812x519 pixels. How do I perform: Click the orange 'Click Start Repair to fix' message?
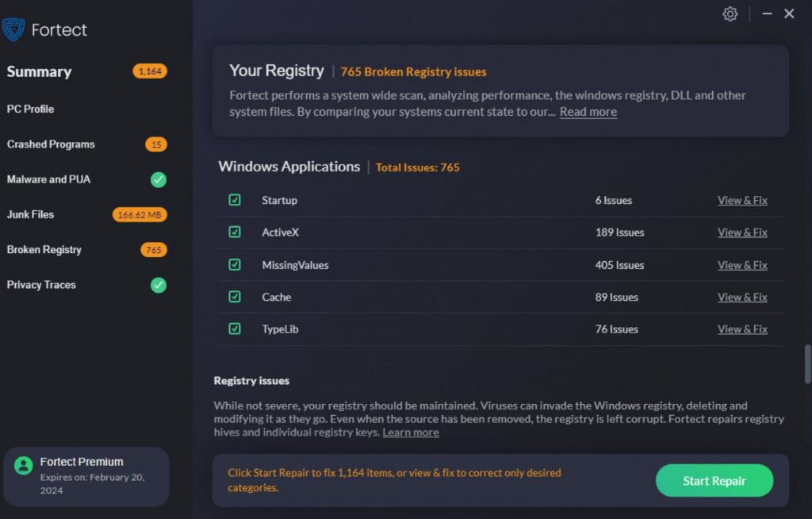pyautogui.click(x=394, y=480)
